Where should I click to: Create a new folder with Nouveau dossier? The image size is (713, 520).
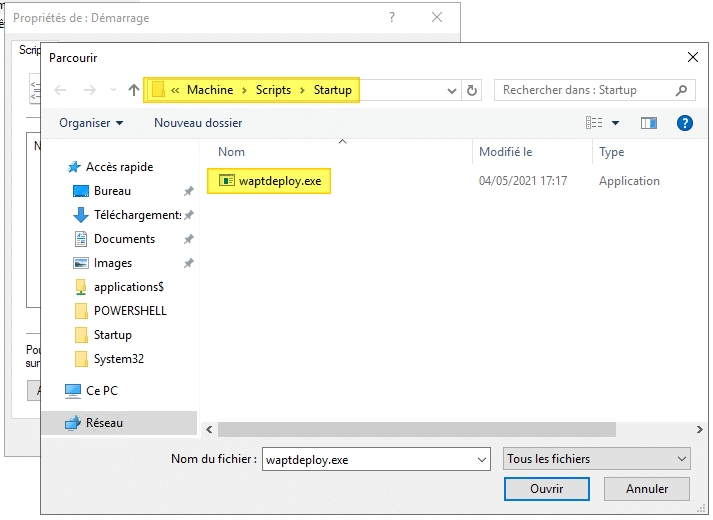(x=198, y=123)
